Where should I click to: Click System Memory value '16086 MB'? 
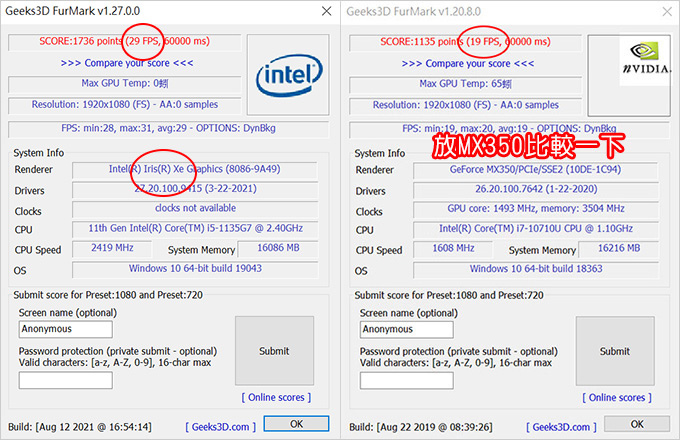pos(278,248)
